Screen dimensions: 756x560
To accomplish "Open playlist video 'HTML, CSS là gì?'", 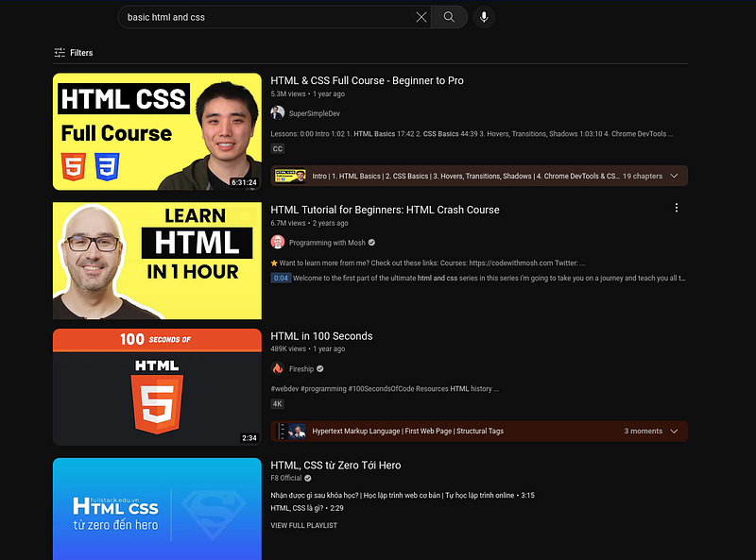I will (306, 508).
